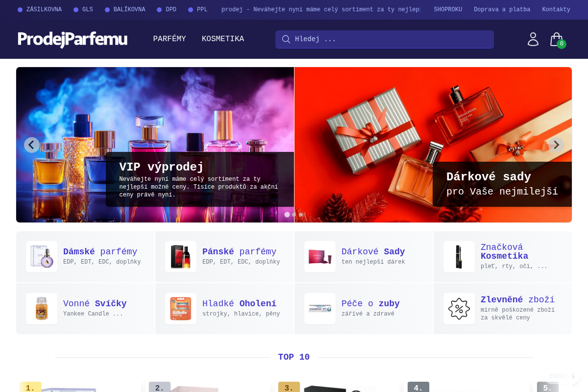Click the ZÁSILKOVNA carrier link
Image resolution: width=588 pixels, height=392 pixels.
[40, 10]
